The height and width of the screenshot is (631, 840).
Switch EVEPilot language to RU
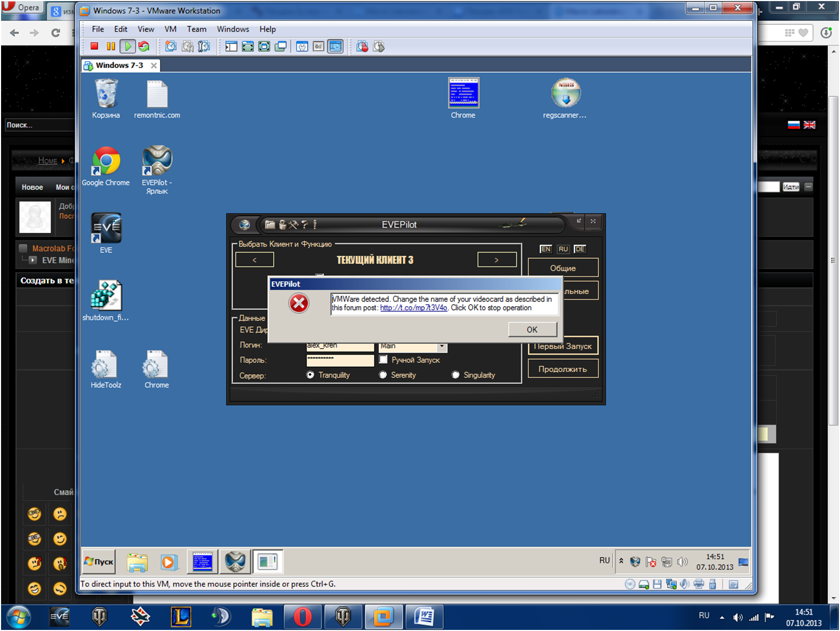click(563, 249)
